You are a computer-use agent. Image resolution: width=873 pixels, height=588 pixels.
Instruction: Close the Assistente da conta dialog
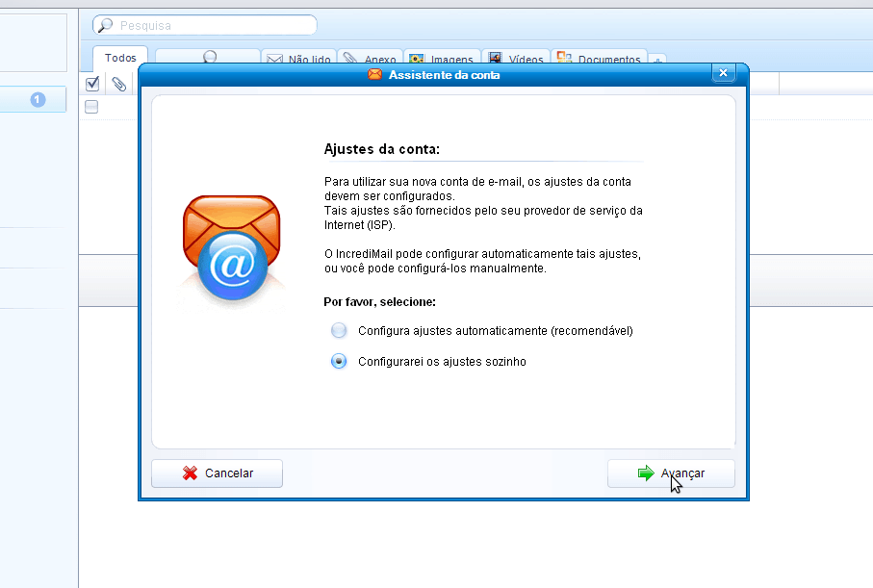click(723, 73)
